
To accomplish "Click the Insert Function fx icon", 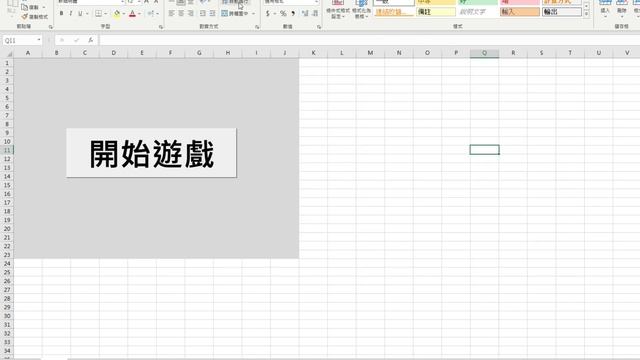I will pyautogui.click(x=91, y=40).
